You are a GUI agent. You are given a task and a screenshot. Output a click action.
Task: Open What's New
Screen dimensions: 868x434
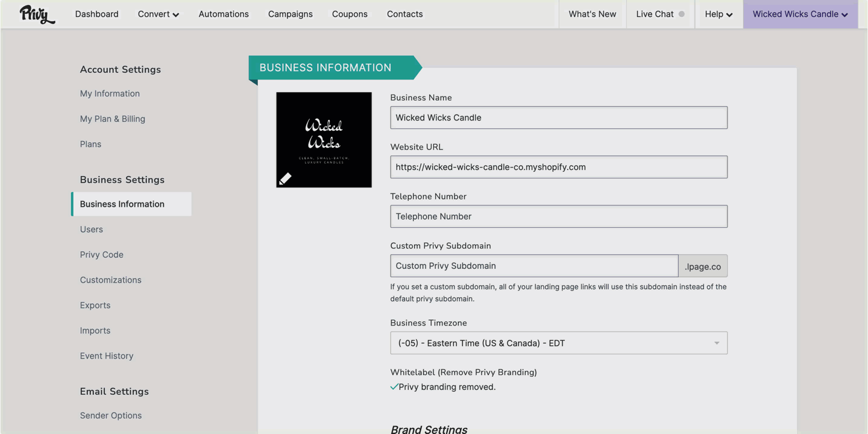click(593, 14)
